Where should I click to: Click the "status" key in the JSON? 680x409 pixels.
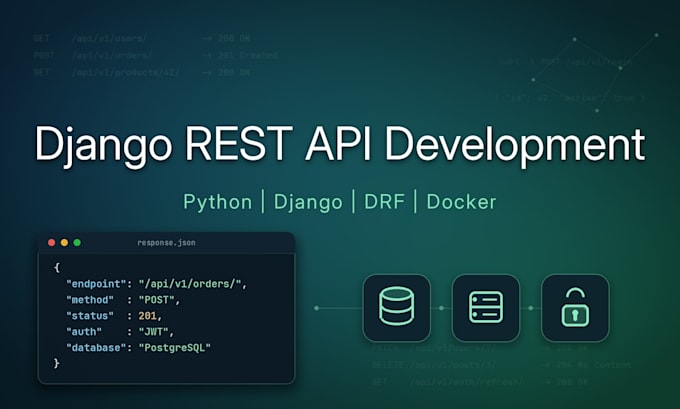pos(90,316)
